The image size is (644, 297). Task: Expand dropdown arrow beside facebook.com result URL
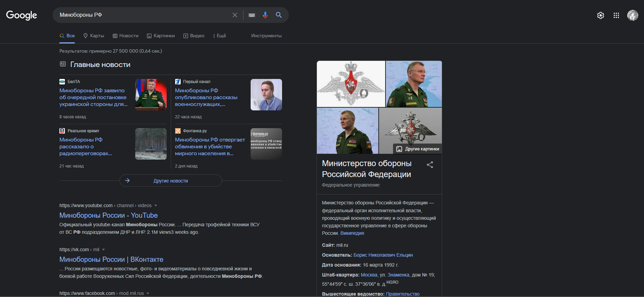pyautogui.click(x=148, y=294)
